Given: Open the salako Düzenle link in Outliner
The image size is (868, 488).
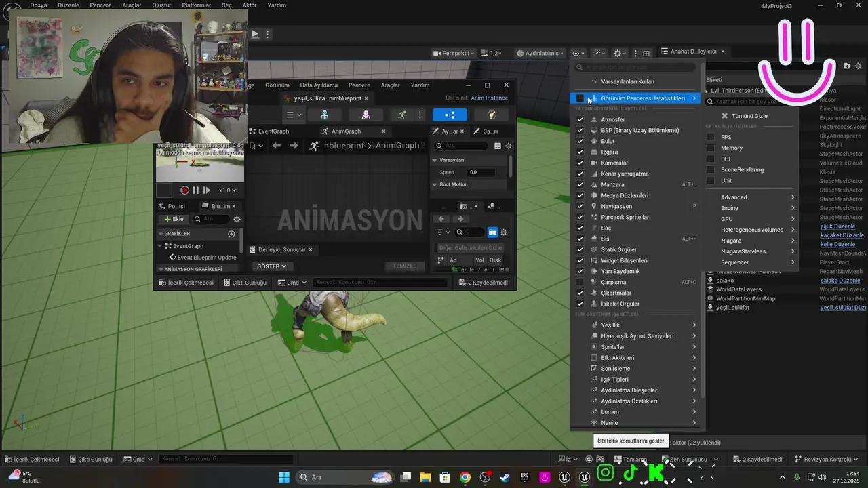Looking at the screenshot, I should 840,281.
